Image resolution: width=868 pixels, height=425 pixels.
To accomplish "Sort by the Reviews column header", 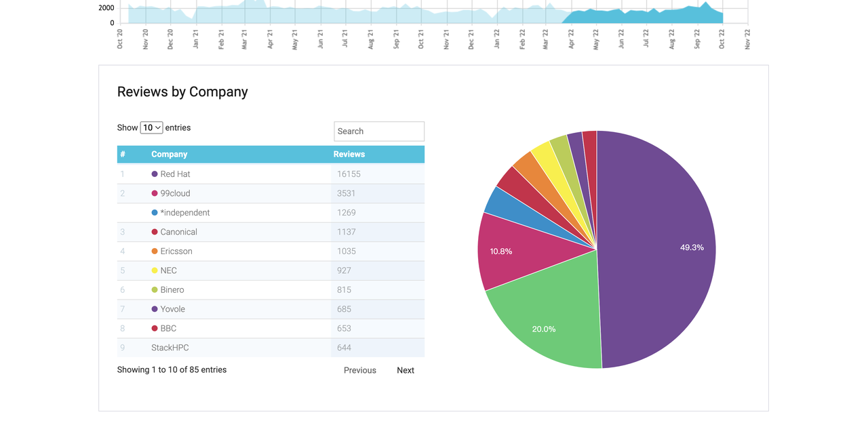I will 349,155.
